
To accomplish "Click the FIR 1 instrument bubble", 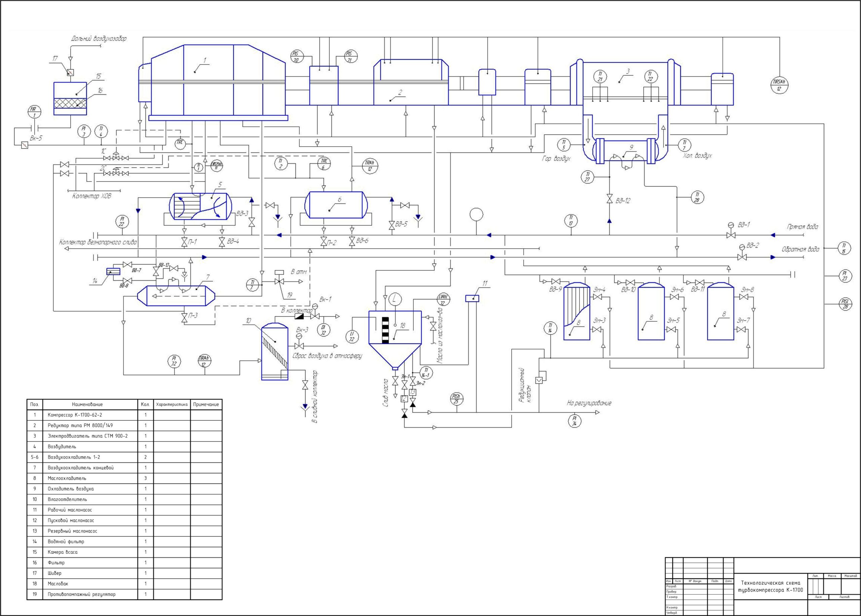I will [x=35, y=112].
